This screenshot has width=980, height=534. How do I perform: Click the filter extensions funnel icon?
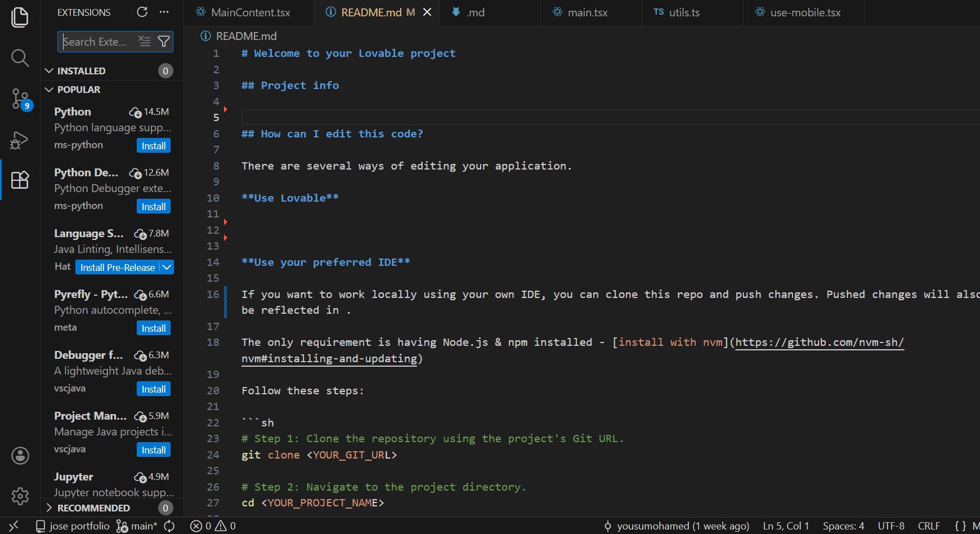164,41
